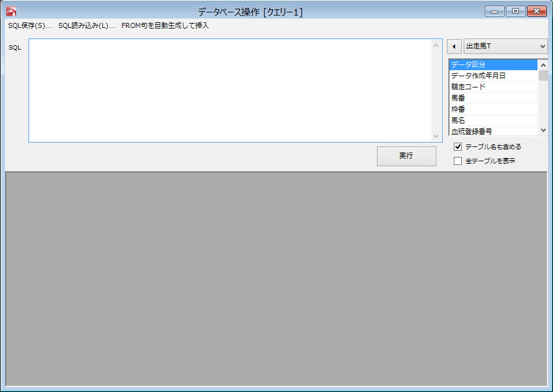The width and height of the screenshot is (553, 392).
Task: Select 馬番 field in list
Action: pos(493,98)
